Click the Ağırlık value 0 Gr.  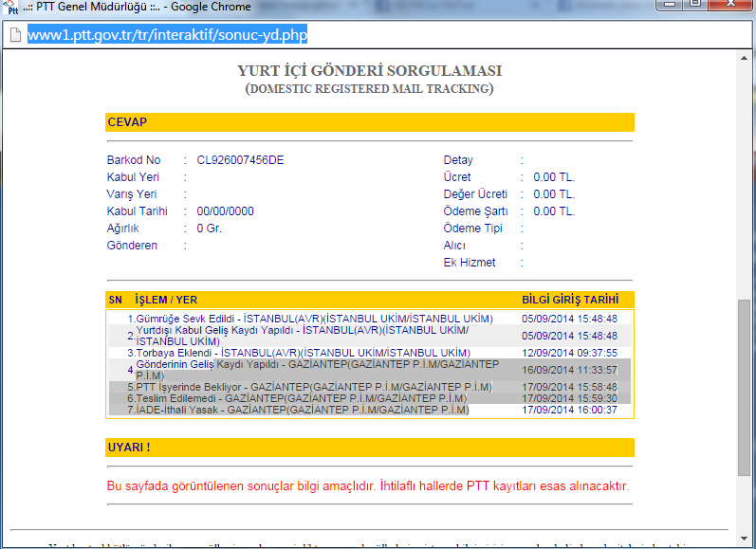(x=210, y=229)
